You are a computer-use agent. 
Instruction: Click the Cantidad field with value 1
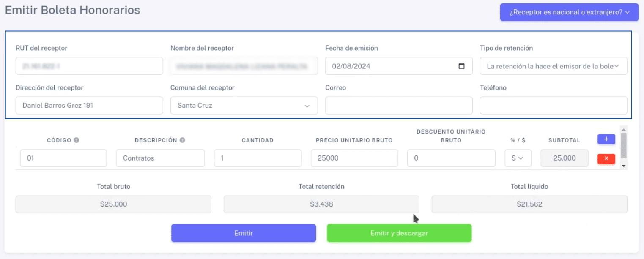[x=258, y=158]
